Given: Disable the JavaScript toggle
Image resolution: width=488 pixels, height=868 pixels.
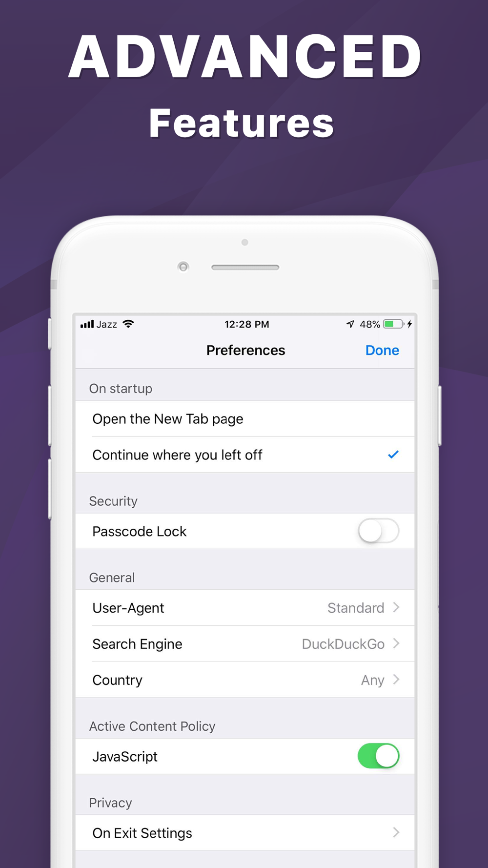Looking at the screenshot, I should tap(378, 756).
